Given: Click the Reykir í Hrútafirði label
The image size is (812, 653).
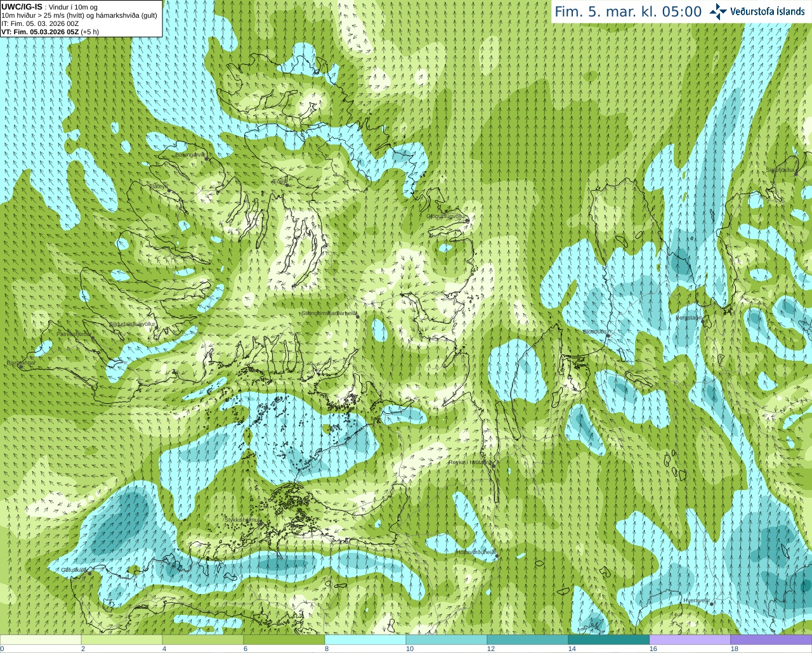Looking at the screenshot, I should 470,462.
